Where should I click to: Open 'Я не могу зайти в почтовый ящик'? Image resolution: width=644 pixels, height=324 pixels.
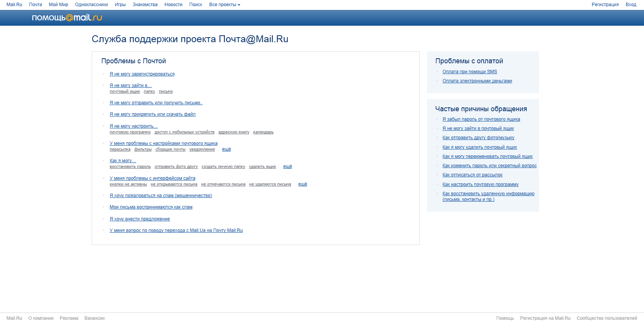(x=478, y=128)
